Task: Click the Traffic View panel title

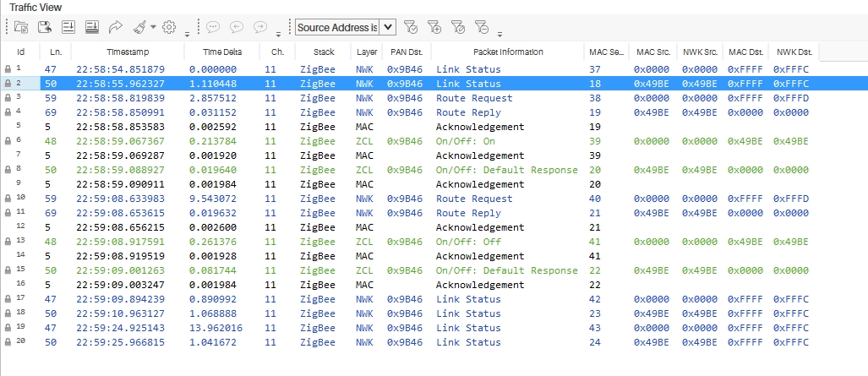Action: click(35, 8)
